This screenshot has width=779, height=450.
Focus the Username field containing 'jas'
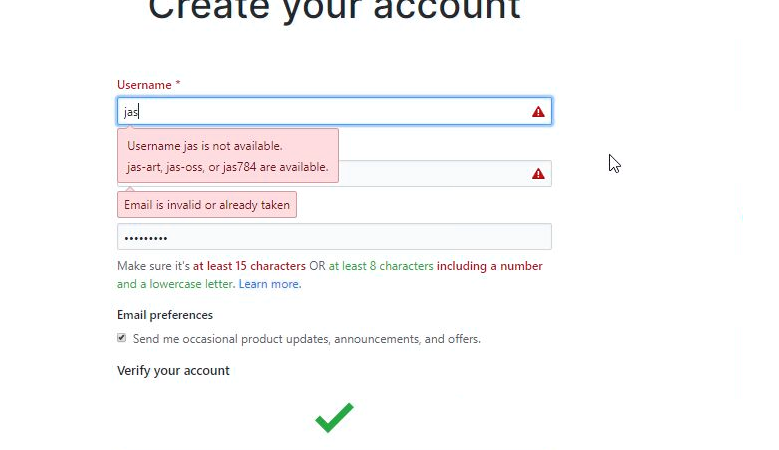tap(320, 112)
